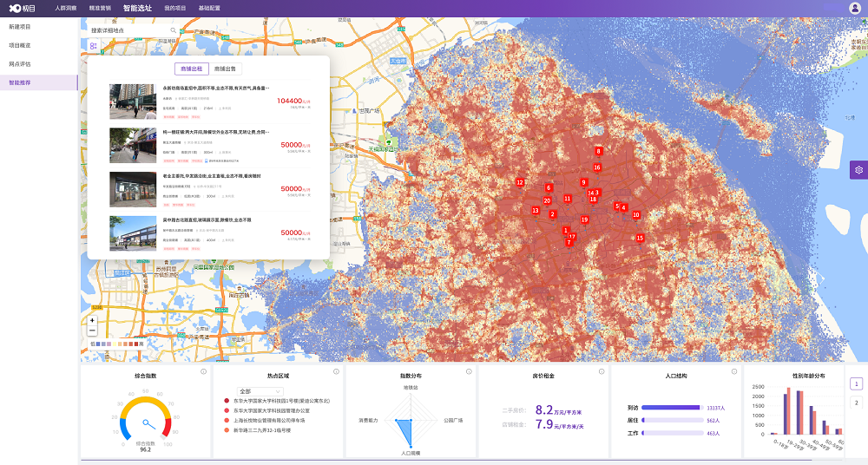
Task: Click the 搜索详细地点 search field
Action: (x=128, y=30)
